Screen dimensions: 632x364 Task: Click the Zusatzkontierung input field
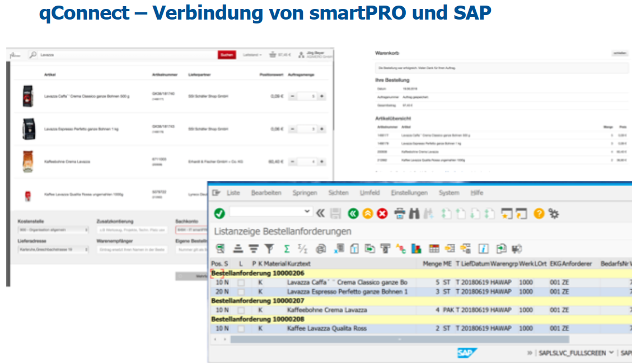[132, 230]
